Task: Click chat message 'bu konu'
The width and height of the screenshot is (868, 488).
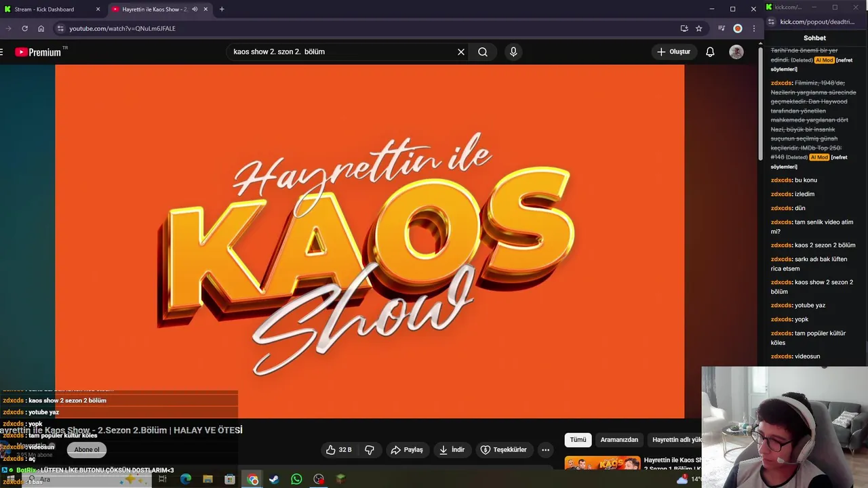Action: click(x=806, y=180)
